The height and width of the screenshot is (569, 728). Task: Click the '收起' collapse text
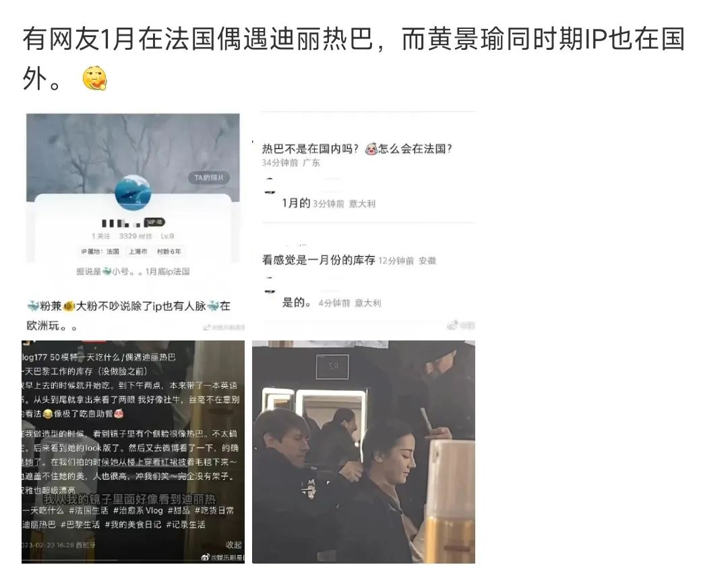point(233,545)
